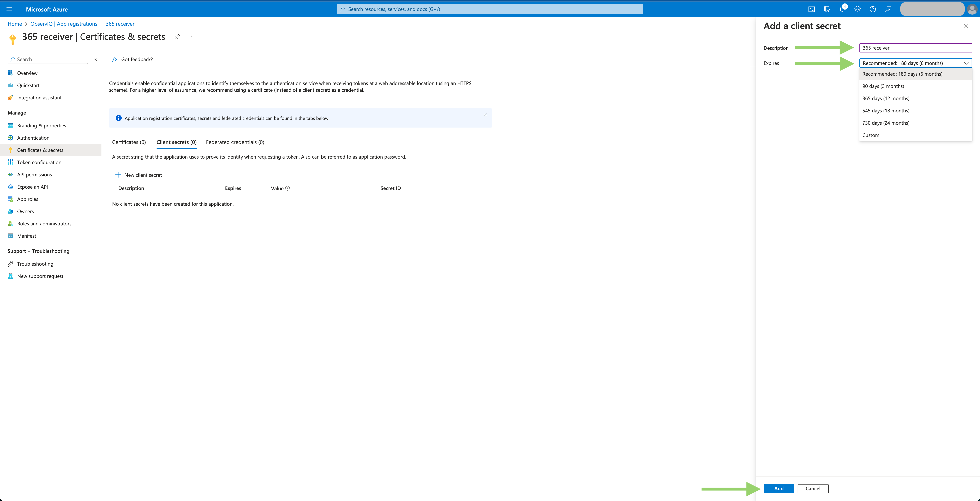Image resolution: width=980 pixels, height=501 pixels.
Task: Click the Add button
Action: tap(778, 488)
